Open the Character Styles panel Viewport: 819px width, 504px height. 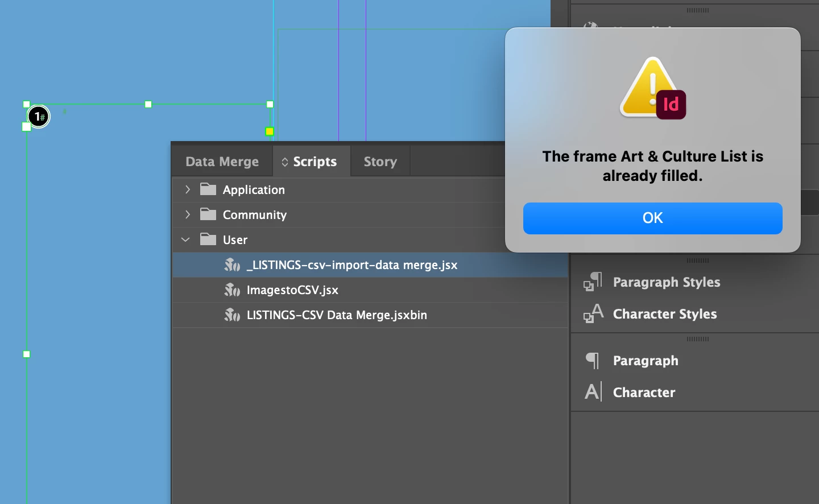click(665, 314)
